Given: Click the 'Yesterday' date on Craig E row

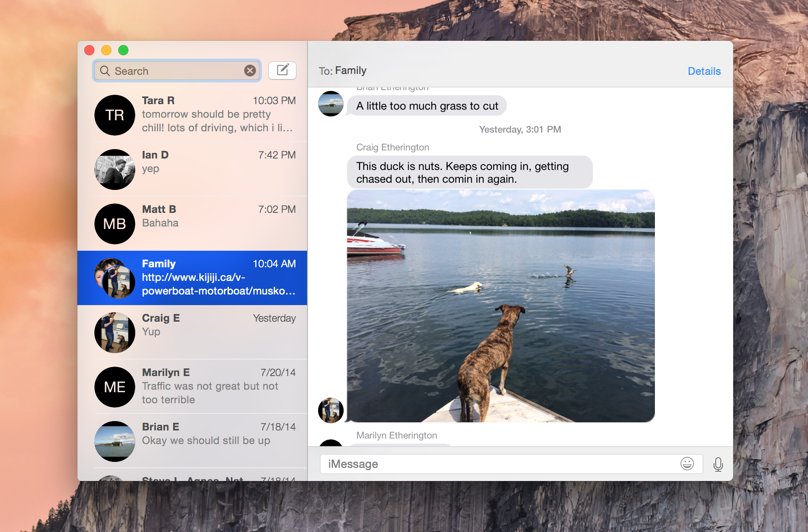Looking at the screenshot, I should (x=274, y=318).
